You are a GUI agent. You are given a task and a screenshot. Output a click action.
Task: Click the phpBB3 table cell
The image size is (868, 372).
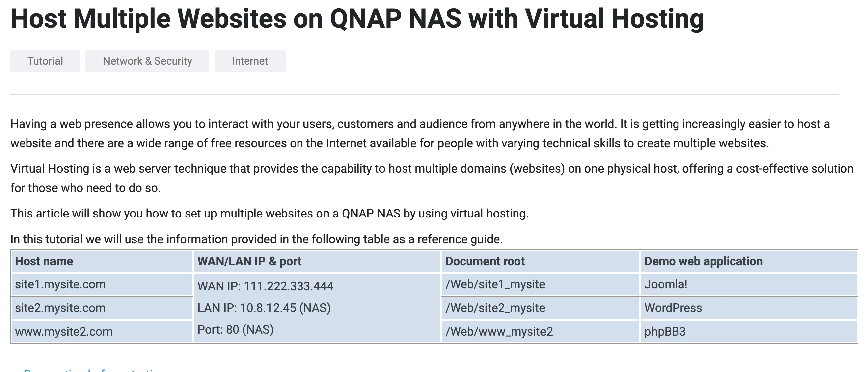point(665,331)
